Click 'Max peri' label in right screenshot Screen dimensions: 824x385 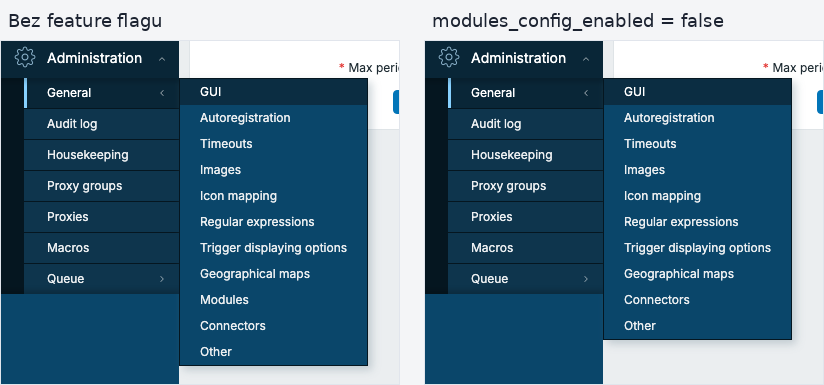tap(798, 68)
